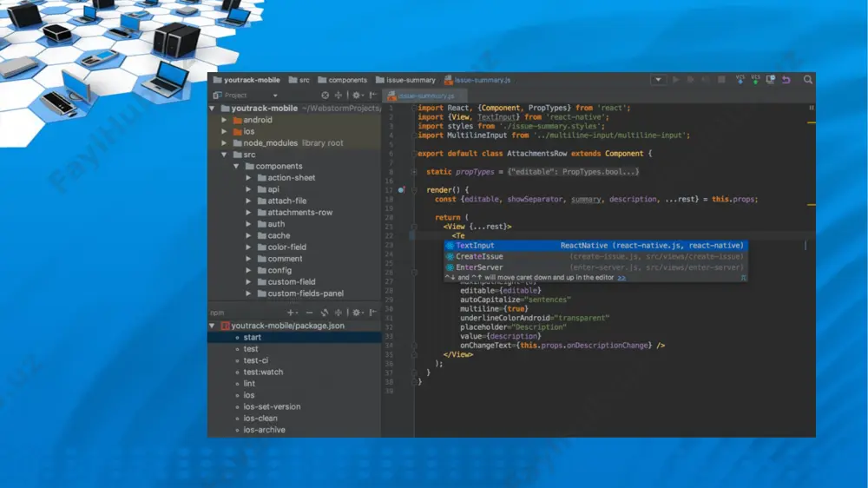
Task: Select the lint npm script
Action: coord(249,383)
